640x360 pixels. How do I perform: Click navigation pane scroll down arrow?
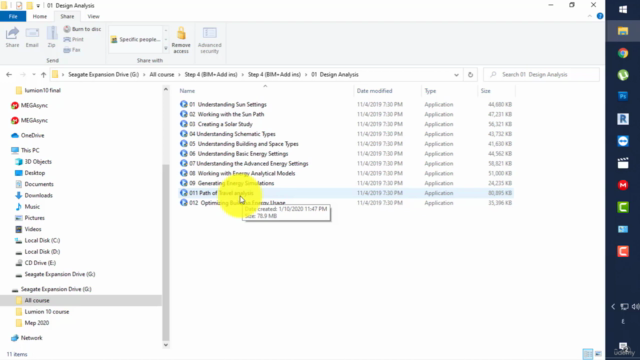click(166, 345)
